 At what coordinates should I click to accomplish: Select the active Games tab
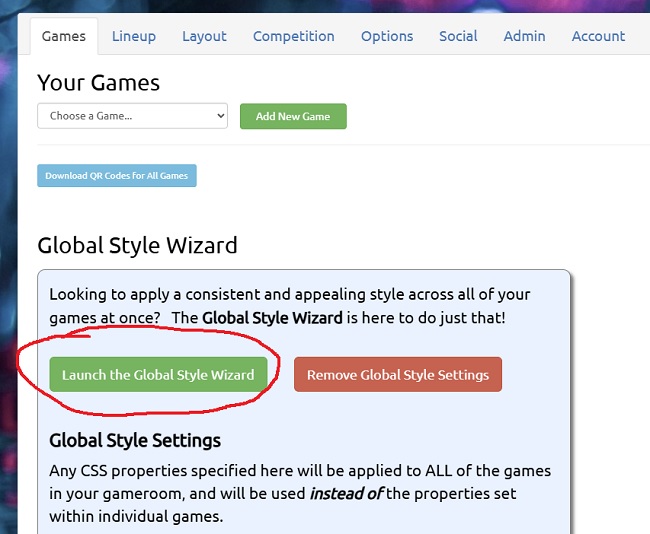(64, 36)
